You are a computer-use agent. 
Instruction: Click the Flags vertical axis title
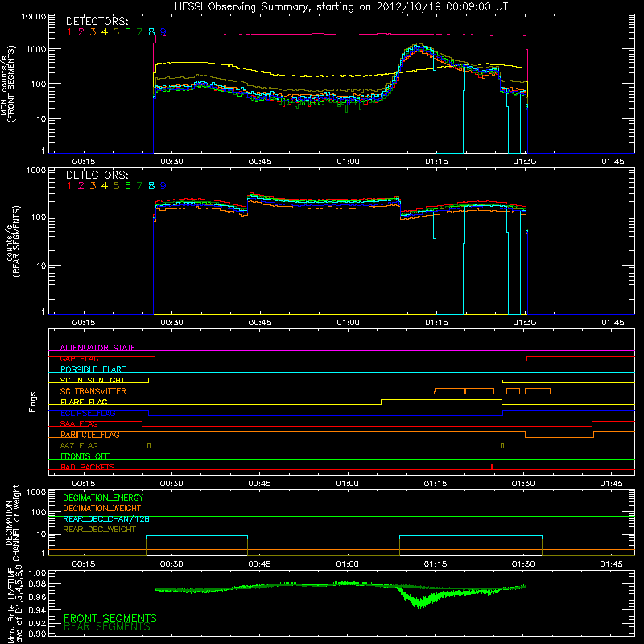point(33,402)
